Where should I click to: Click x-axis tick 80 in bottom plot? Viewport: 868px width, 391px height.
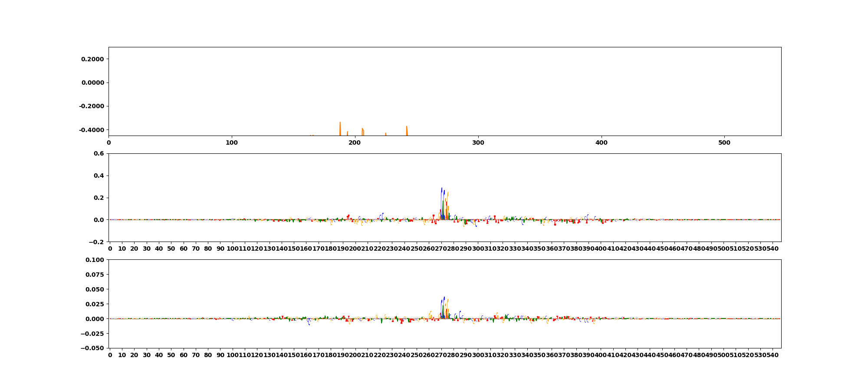pyautogui.click(x=208, y=355)
